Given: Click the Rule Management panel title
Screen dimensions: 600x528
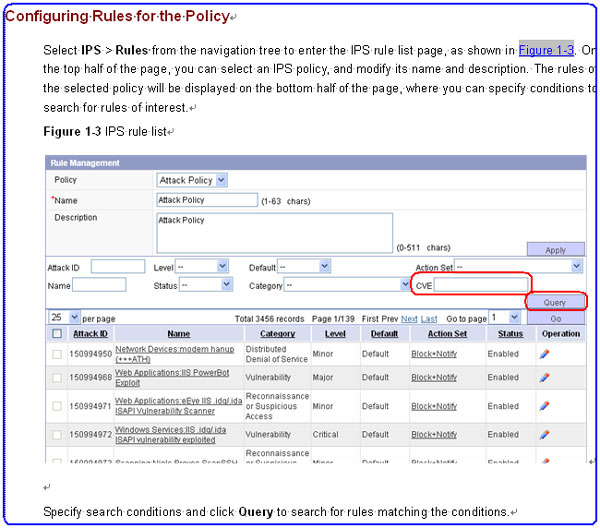Looking at the screenshot, I should point(85,163).
